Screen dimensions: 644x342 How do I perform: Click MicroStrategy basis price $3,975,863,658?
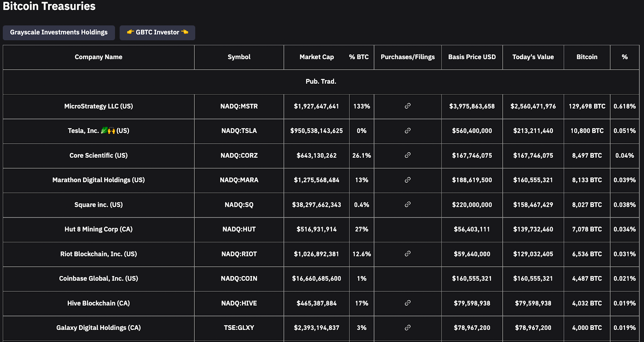(472, 106)
